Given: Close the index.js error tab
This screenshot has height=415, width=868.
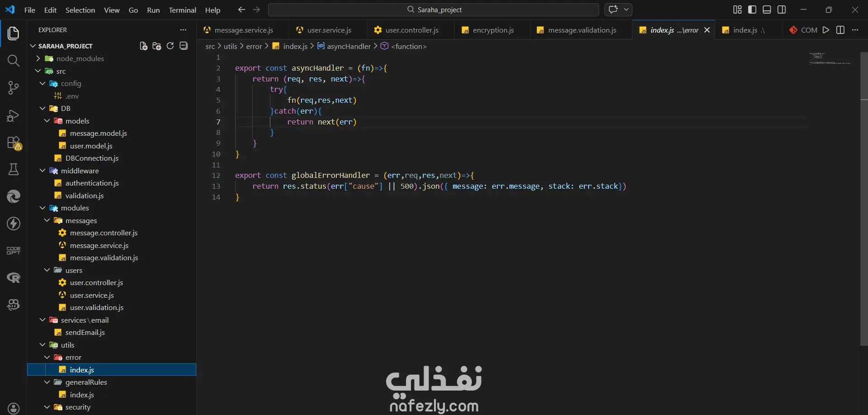Looking at the screenshot, I should tap(707, 30).
